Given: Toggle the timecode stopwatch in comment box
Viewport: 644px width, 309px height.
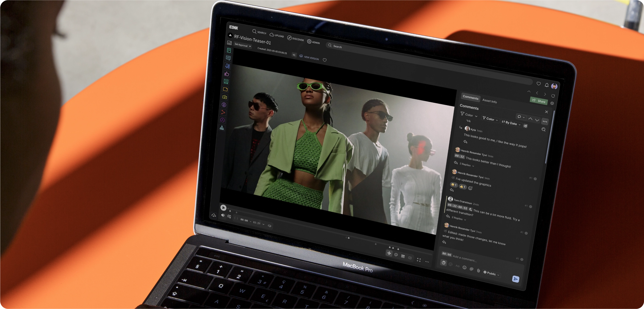Looking at the screenshot, I should [443, 263].
